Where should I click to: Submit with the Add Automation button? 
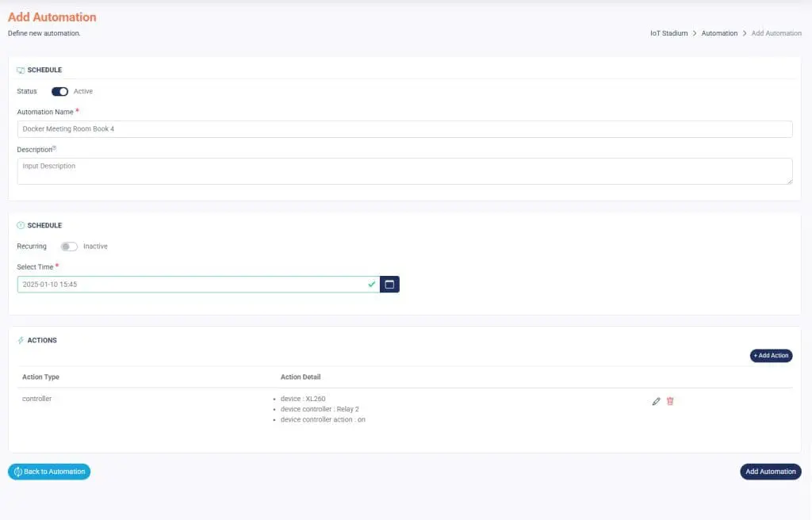pos(770,472)
